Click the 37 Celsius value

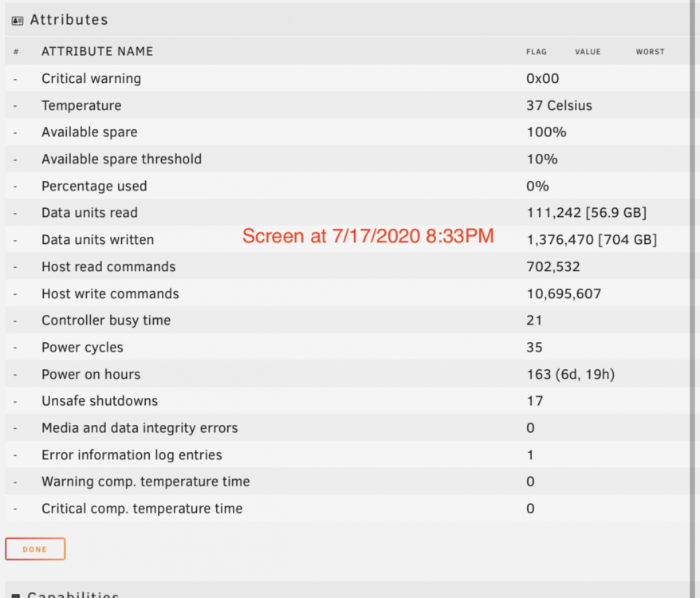[x=559, y=105]
